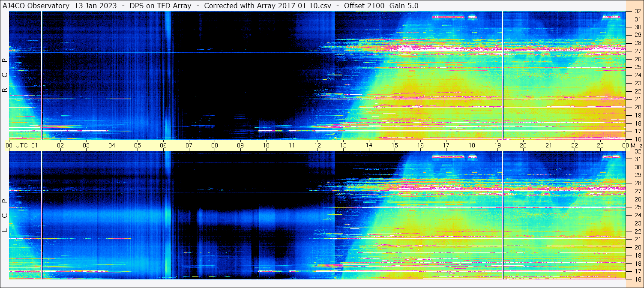Click 27 on LCP panel frequency scale
644x288 pixels.
point(637,191)
